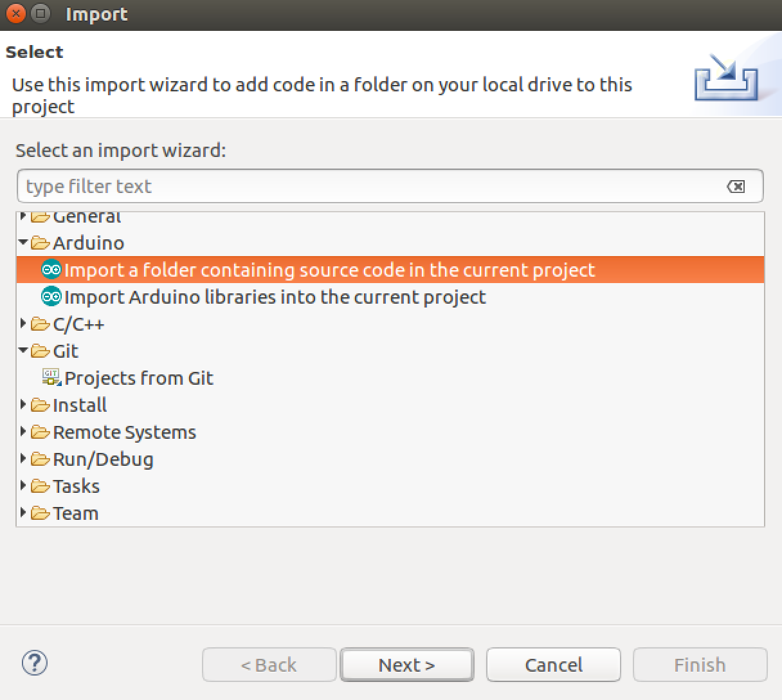Click the Git icon next to Projects from Git
This screenshot has height=700, width=782.
pyautogui.click(x=51, y=377)
